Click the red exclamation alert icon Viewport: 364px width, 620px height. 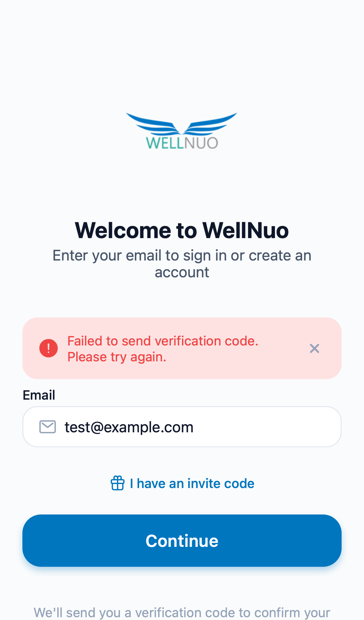[x=49, y=348]
